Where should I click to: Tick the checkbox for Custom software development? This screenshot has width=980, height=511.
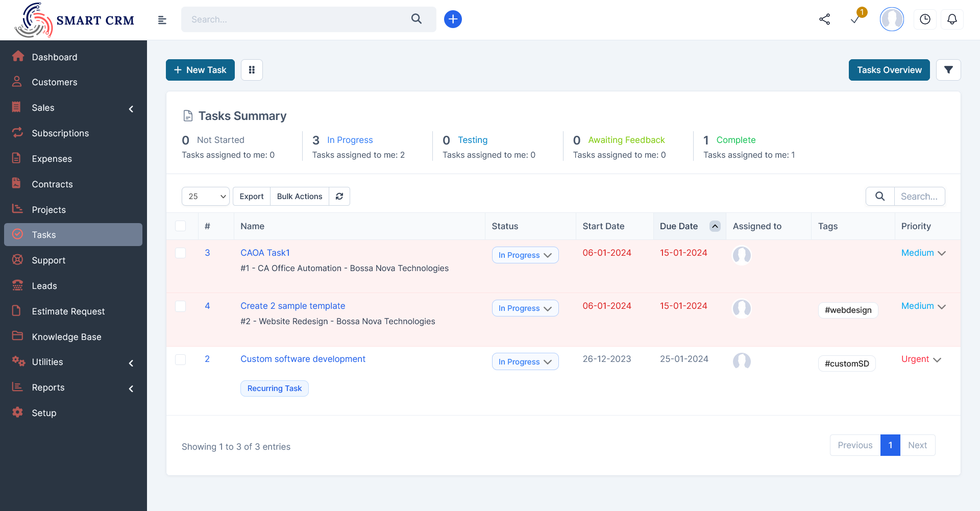coord(181,359)
